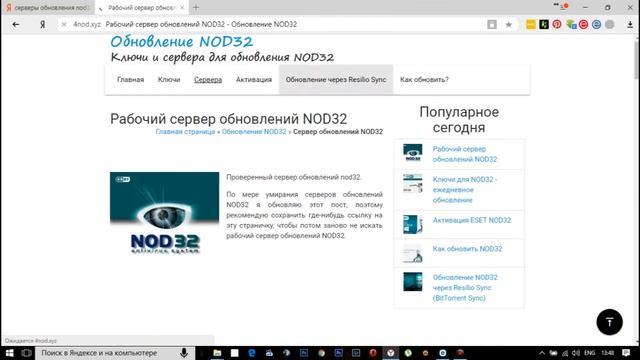This screenshot has width=640, height=360.
Task: Open the 'Главная' menu item
Action: tap(131, 80)
